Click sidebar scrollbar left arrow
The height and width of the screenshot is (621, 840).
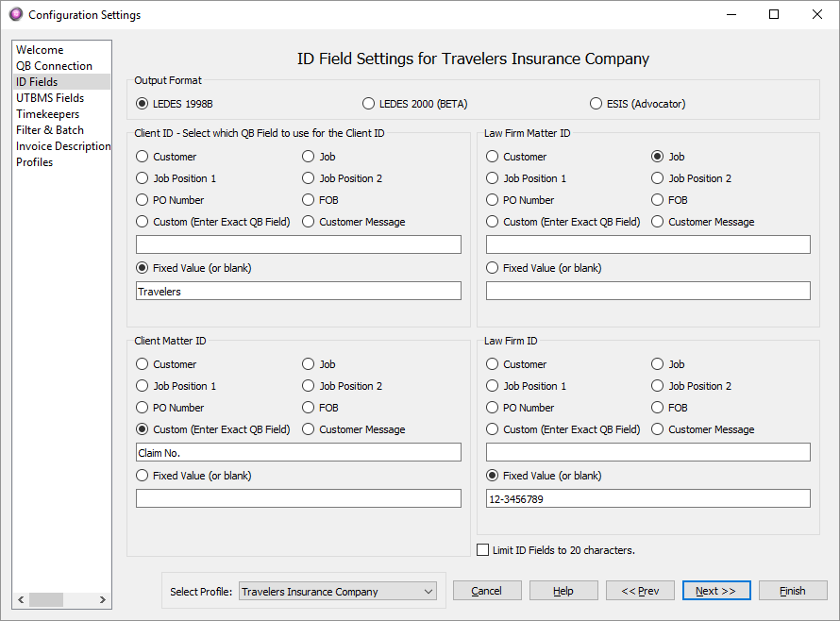point(21,599)
